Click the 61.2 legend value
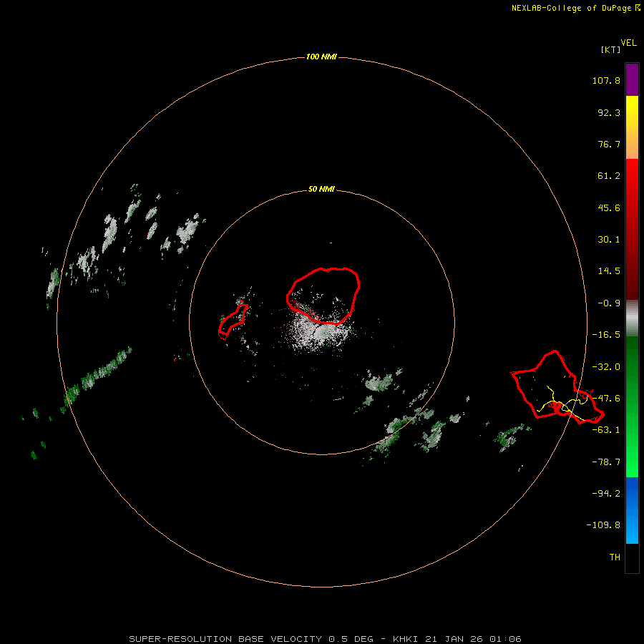 pyautogui.click(x=609, y=176)
